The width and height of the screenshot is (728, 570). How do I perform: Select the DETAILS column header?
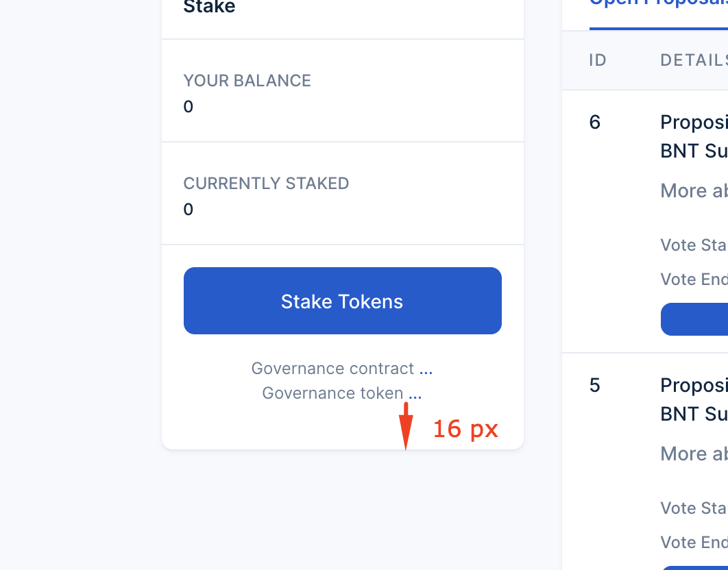click(x=693, y=60)
